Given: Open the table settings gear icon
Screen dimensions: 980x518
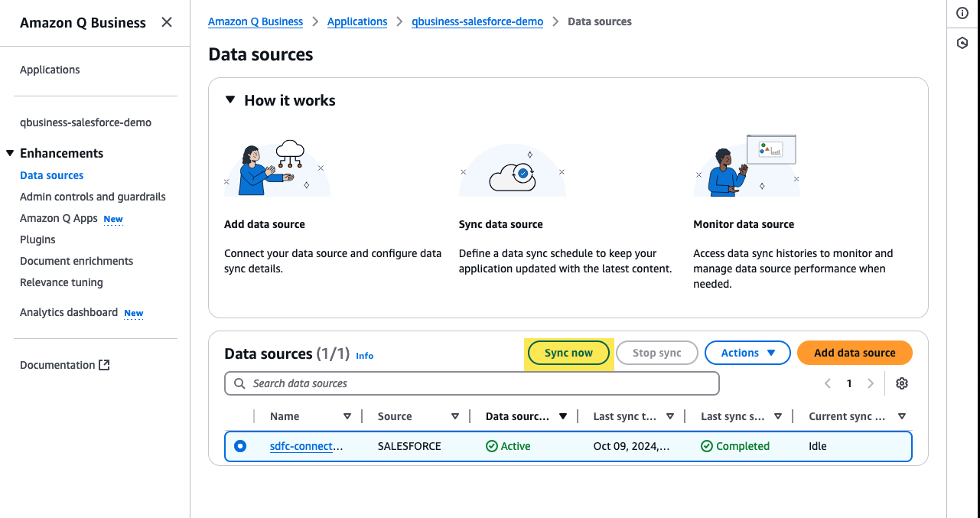Looking at the screenshot, I should [901, 383].
